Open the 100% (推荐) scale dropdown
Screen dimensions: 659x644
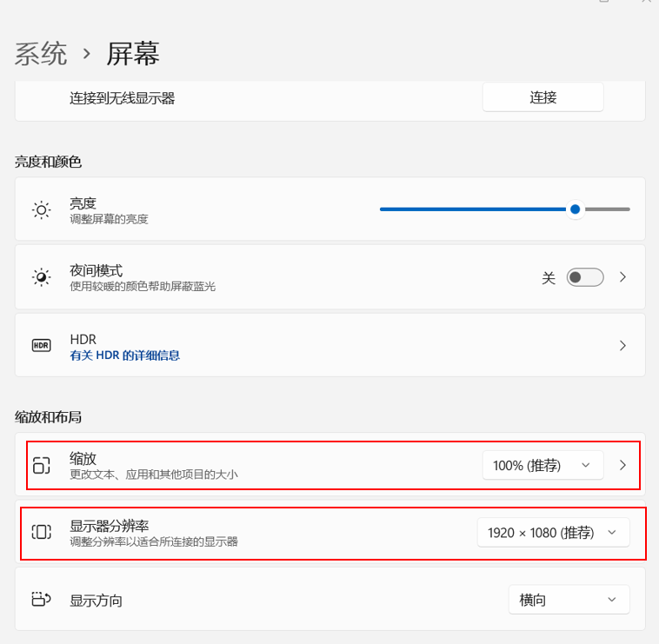pos(543,465)
